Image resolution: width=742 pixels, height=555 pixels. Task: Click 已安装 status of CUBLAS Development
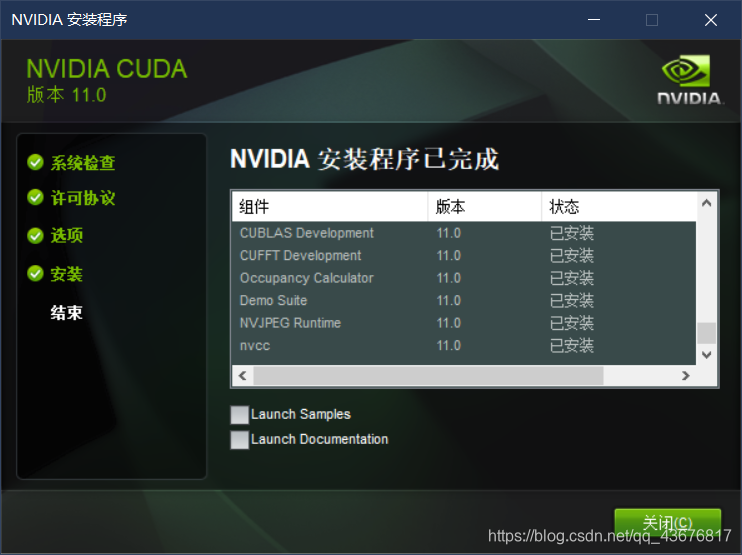572,233
